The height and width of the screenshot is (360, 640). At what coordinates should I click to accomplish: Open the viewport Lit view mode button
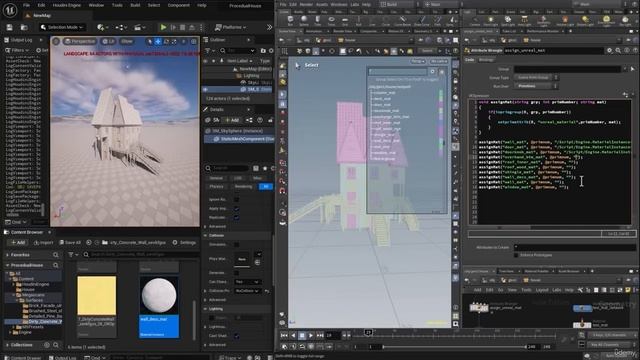pos(109,41)
